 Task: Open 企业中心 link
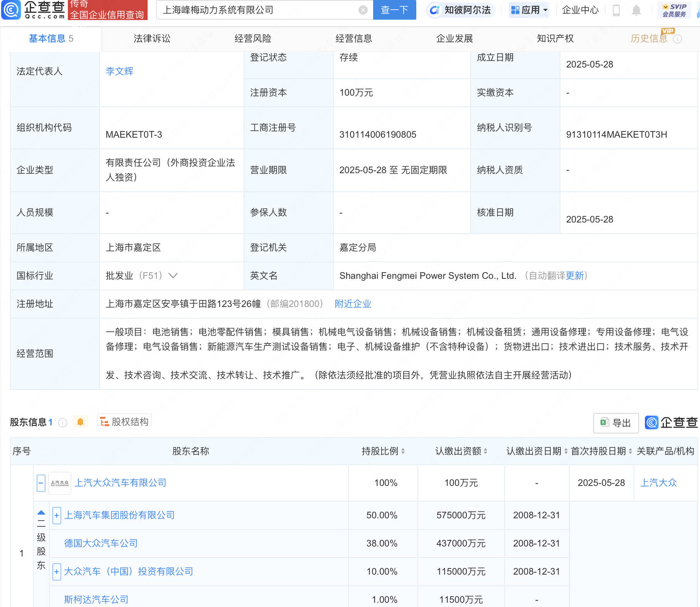[x=580, y=10]
